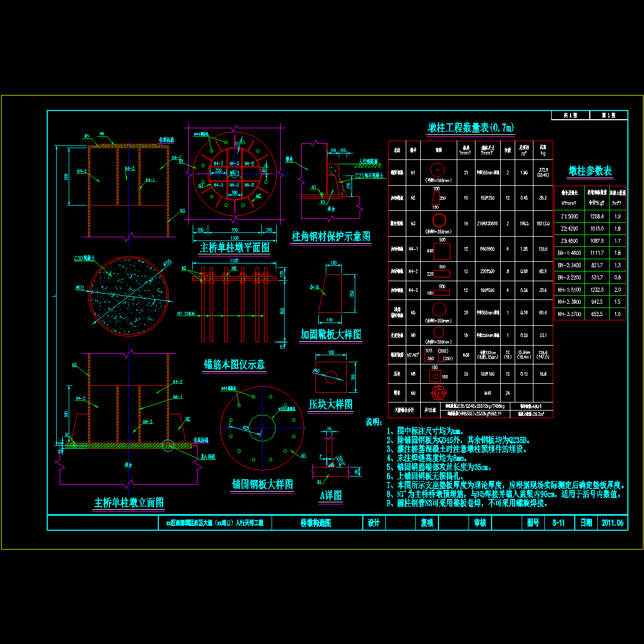
Task: Select the 加固靴板大样图 title
Action: tap(330, 335)
